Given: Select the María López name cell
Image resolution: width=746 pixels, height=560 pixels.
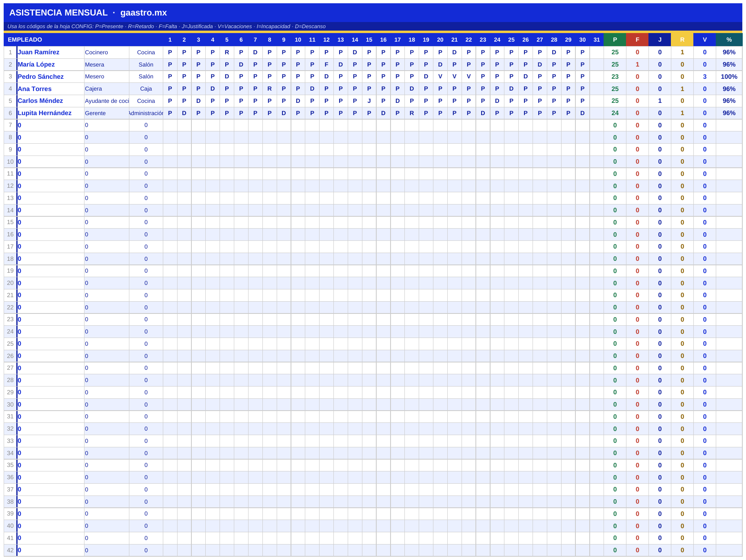Looking at the screenshot, I should 51,64.
